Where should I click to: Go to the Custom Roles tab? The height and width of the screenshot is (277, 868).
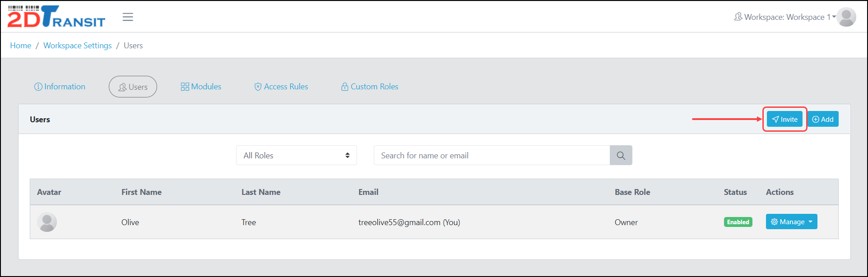pyautogui.click(x=370, y=87)
